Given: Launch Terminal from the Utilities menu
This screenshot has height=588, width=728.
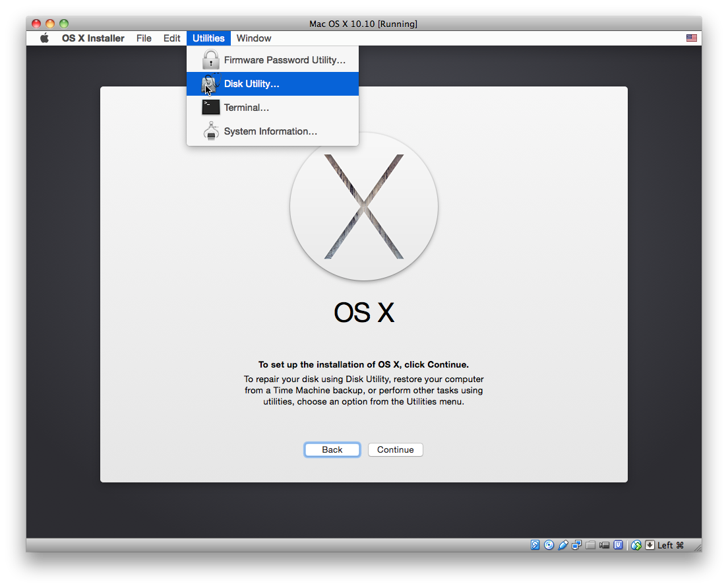Looking at the screenshot, I should [272, 108].
